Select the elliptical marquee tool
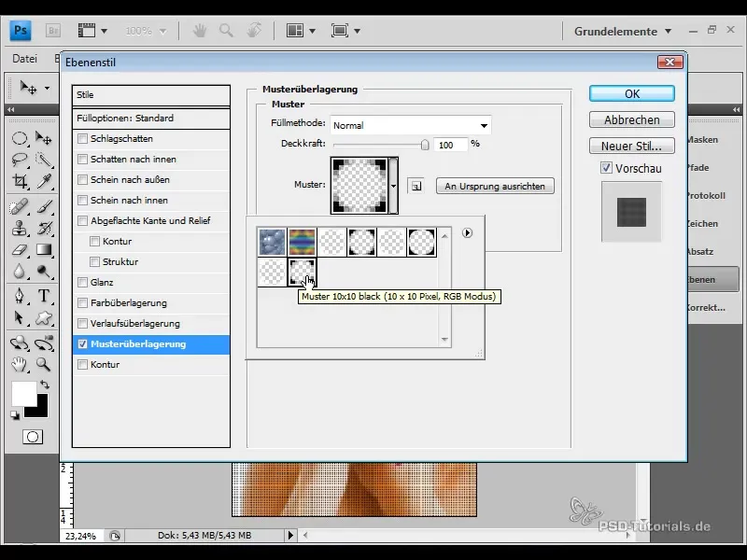 [20, 138]
